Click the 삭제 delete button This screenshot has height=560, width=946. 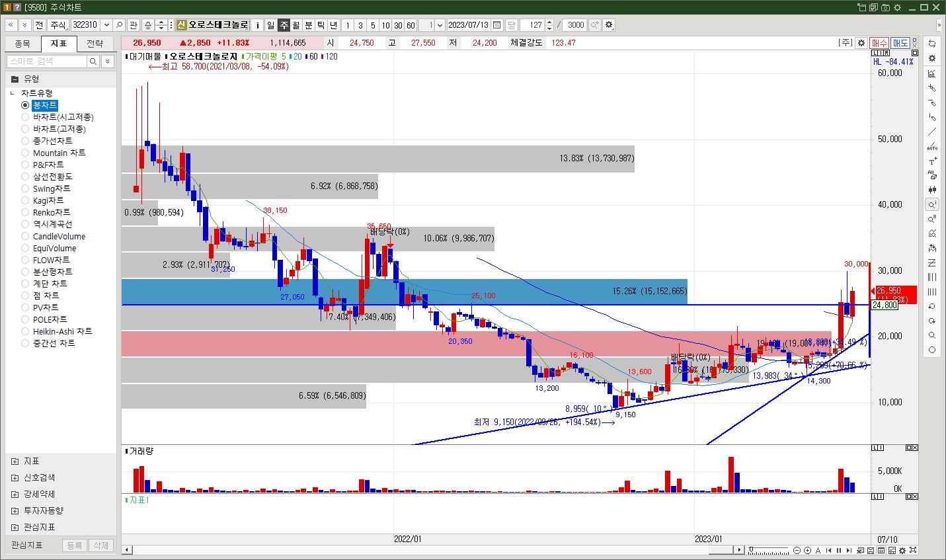pyautogui.click(x=100, y=545)
